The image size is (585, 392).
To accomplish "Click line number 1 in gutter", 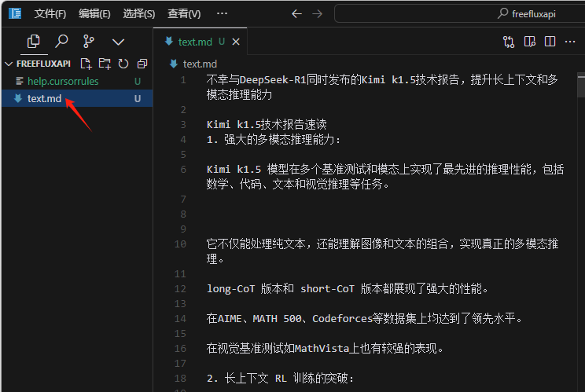I will [182, 80].
